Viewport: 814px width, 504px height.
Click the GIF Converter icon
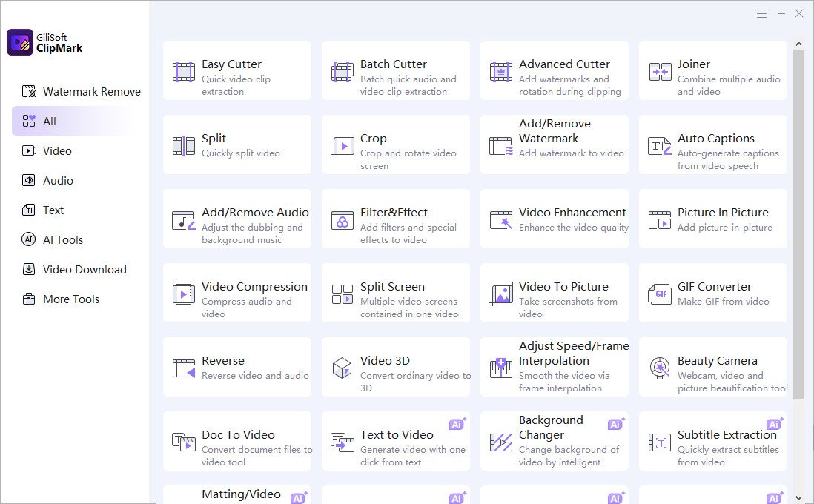660,294
